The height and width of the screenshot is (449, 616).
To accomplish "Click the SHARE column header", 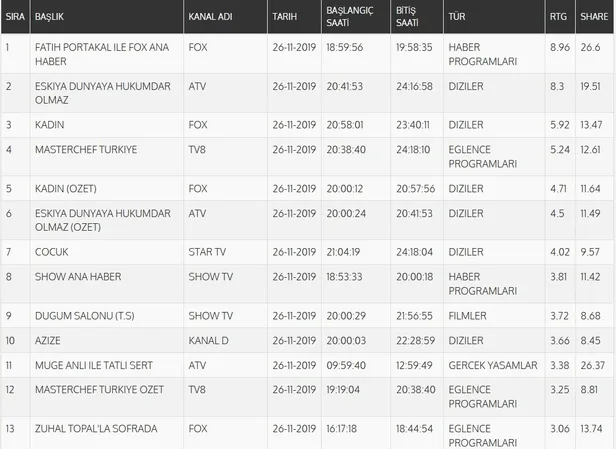I will pos(594,16).
